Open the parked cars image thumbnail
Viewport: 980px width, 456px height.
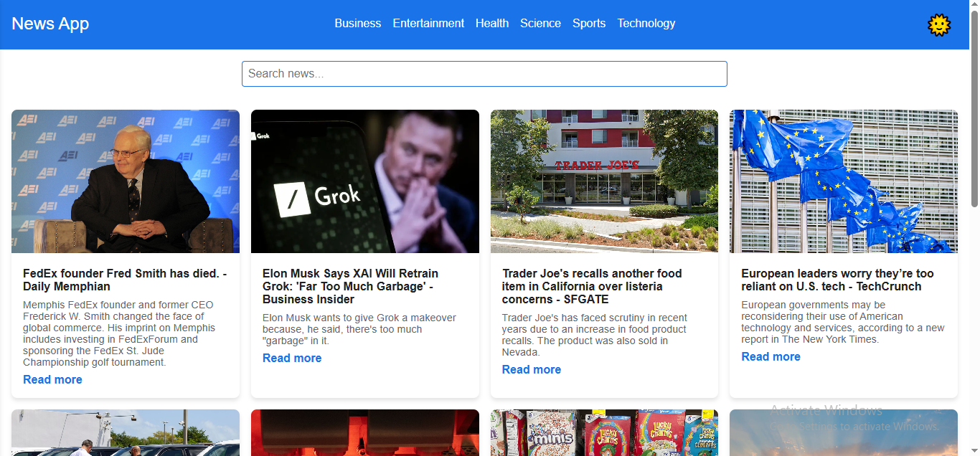coord(126,432)
